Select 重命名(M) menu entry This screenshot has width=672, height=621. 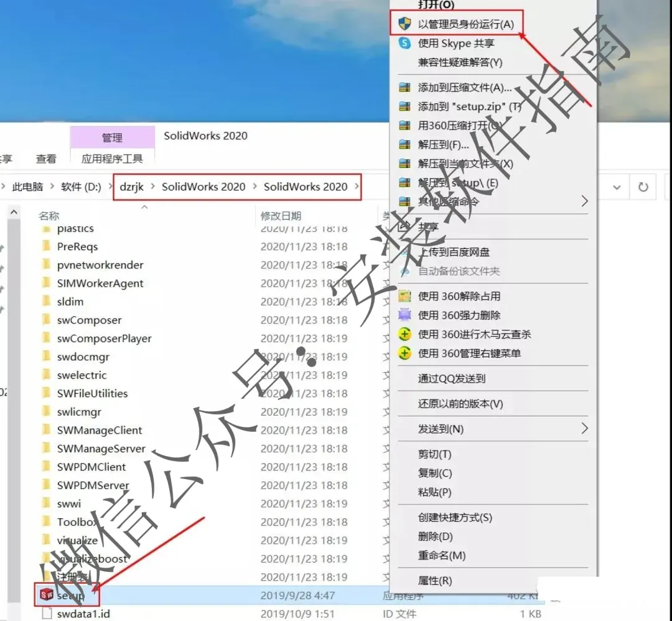tap(441, 556)
